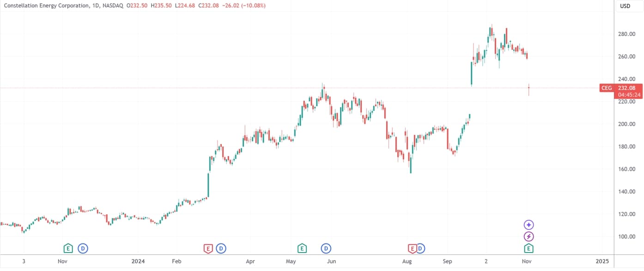Click the green earnings marker near May
This screenshot has height=271, width=644.
tap(302, 248)
